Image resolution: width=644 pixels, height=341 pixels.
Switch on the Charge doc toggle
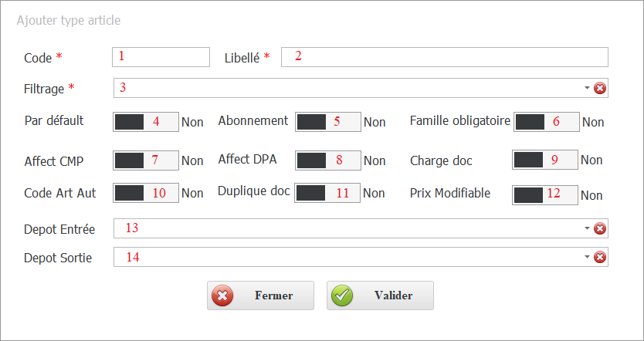tap(545, 160)
